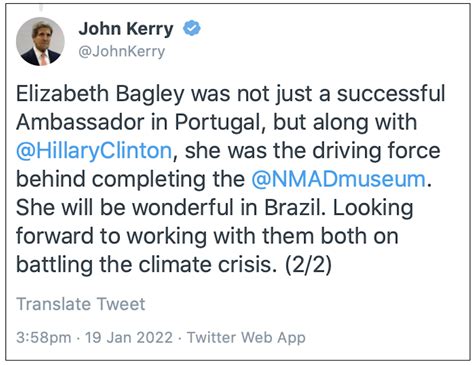Visit the @JohnKerry handle under the name

(x=122, y=51)
